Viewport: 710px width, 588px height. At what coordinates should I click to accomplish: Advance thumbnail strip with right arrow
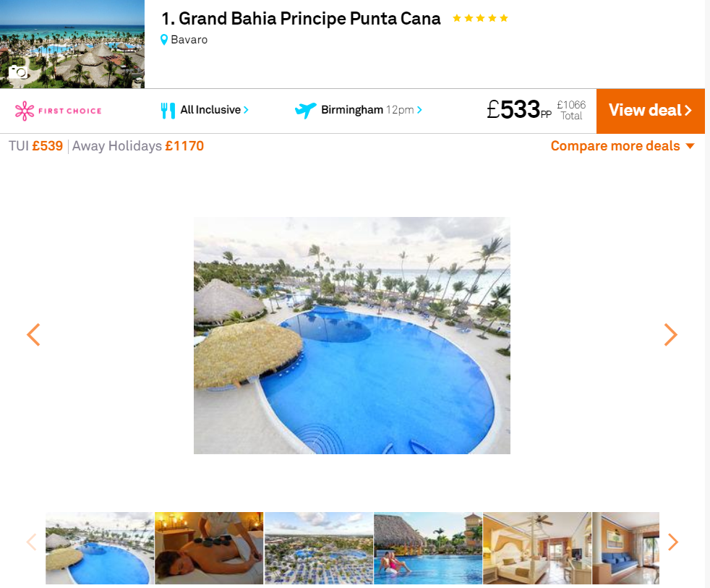673,542
